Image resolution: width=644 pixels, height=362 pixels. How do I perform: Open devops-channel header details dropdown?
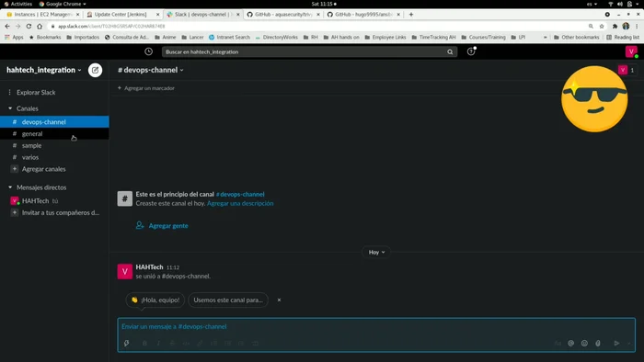(151, 70)
